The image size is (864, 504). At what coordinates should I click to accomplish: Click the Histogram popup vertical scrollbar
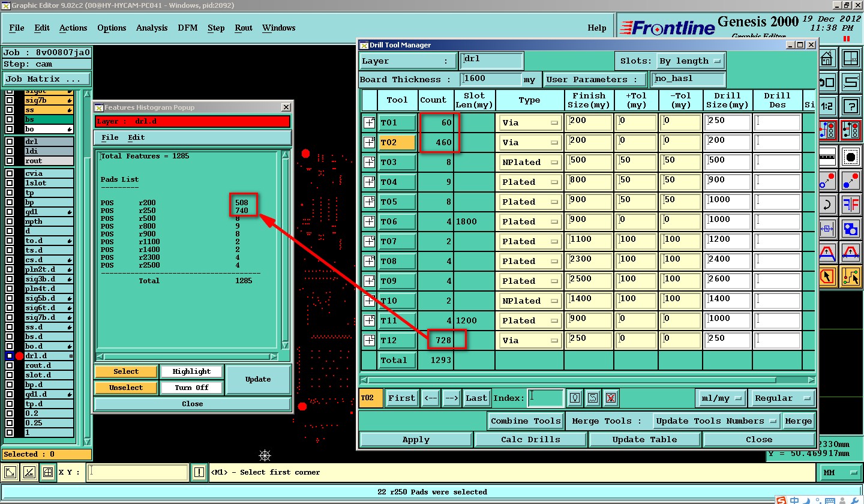click(x=285, y=251)
